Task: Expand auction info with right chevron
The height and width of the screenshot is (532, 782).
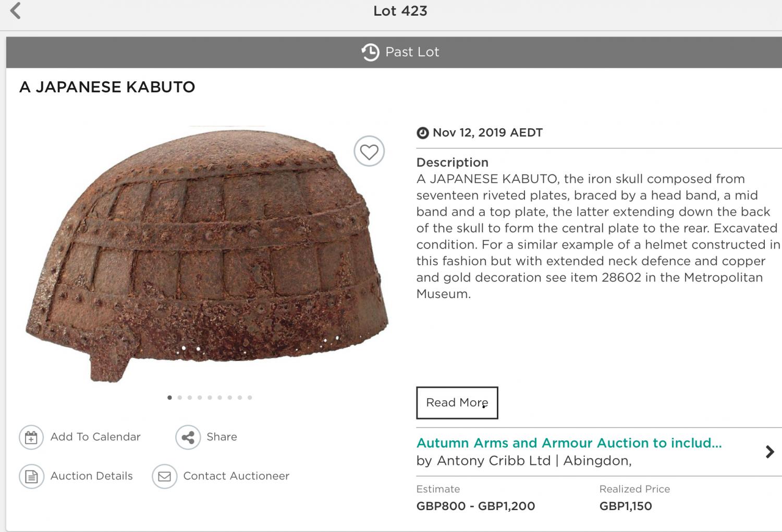Action: pyautogui.click(x=769, y=452)
